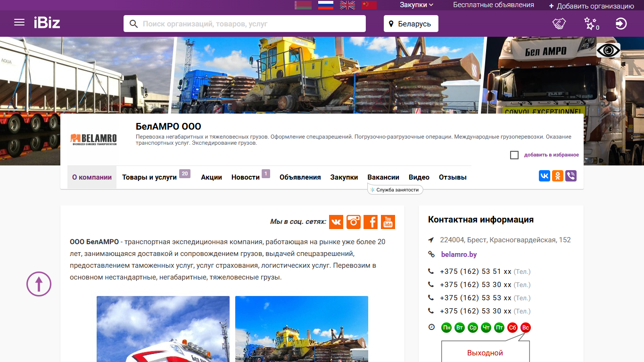The width and height of the screenshot is (644, 362).
Task: Switch language to Russian flag
Action: click(326, 5)
